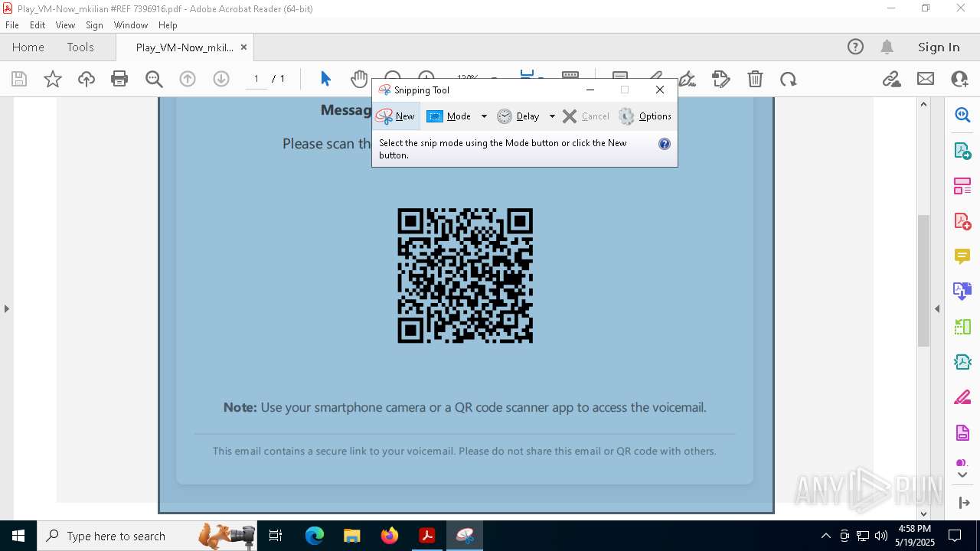Open Redact pink marker icon
This screenshot has width=980, height=551.
pos(962,398)
